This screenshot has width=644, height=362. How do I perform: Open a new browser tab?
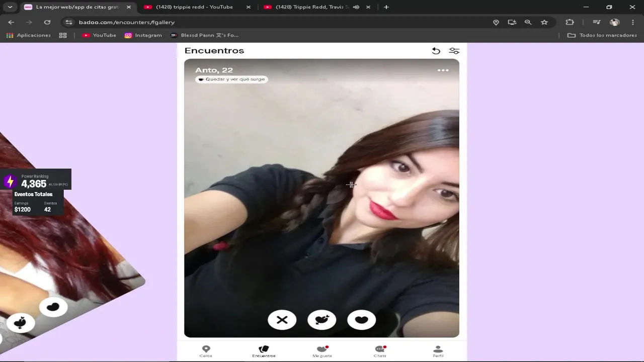coord(386,7)
